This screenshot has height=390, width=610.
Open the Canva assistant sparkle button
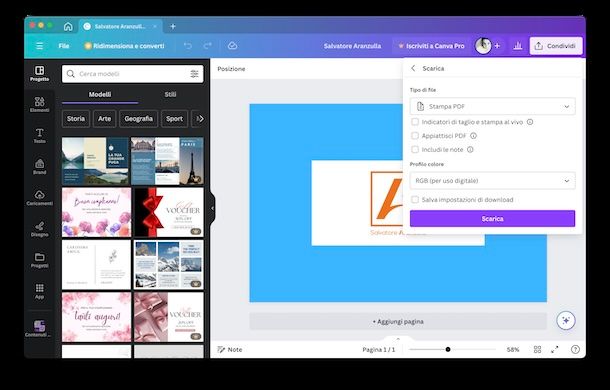566,321
